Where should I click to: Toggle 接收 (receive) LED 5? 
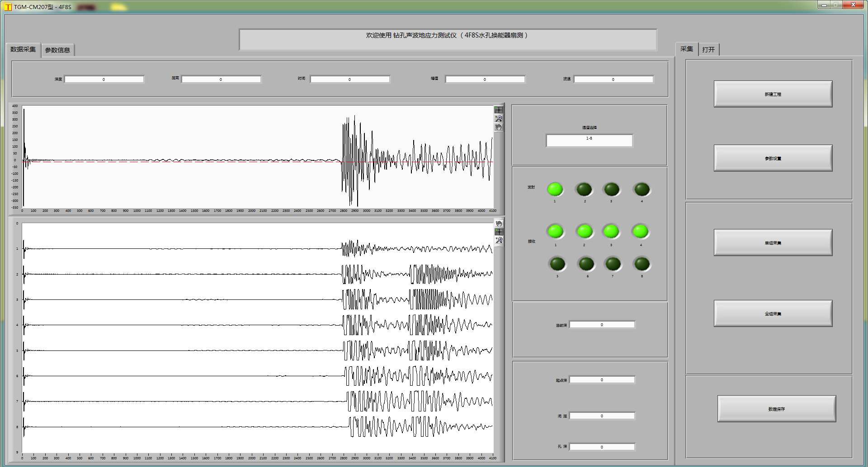[557, 264]
